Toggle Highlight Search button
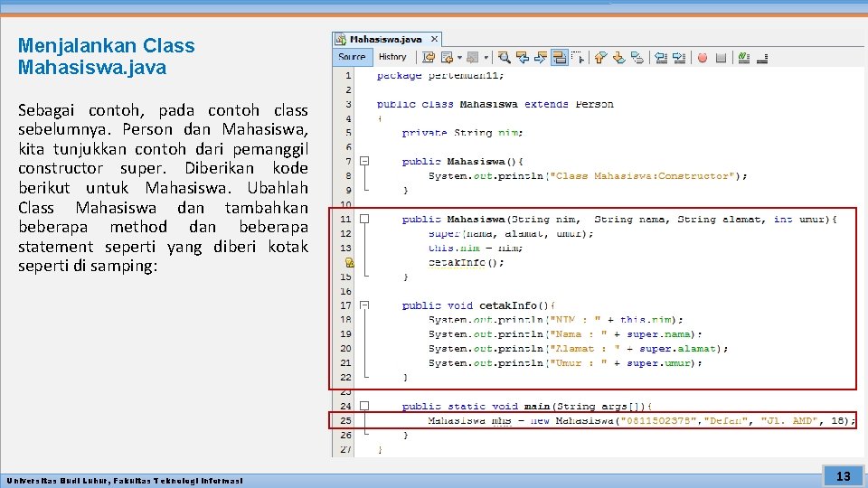 click(x=559, y=57)
